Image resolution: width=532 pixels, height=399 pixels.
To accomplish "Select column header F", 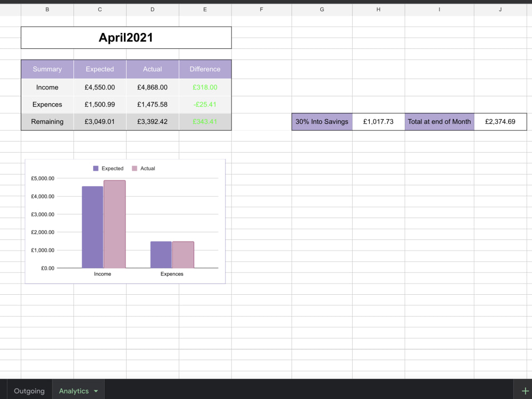I will coord(261,9).
